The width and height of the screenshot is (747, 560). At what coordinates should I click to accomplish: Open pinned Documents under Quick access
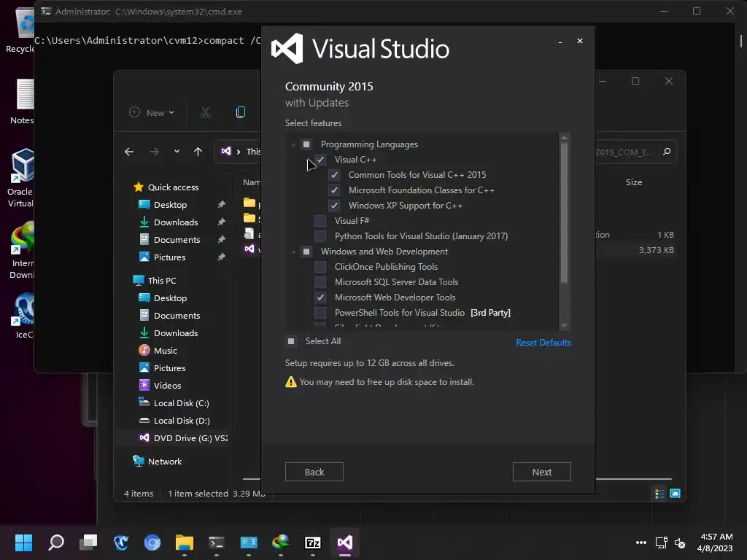(177, 240)
